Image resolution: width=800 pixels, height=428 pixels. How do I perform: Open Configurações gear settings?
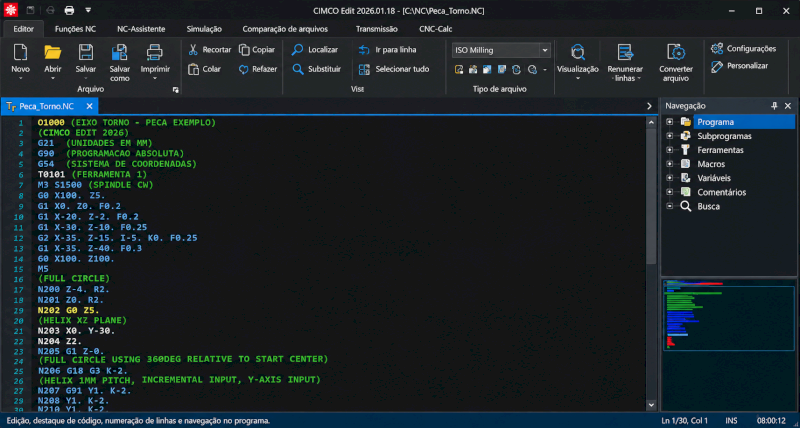(743, 48)
